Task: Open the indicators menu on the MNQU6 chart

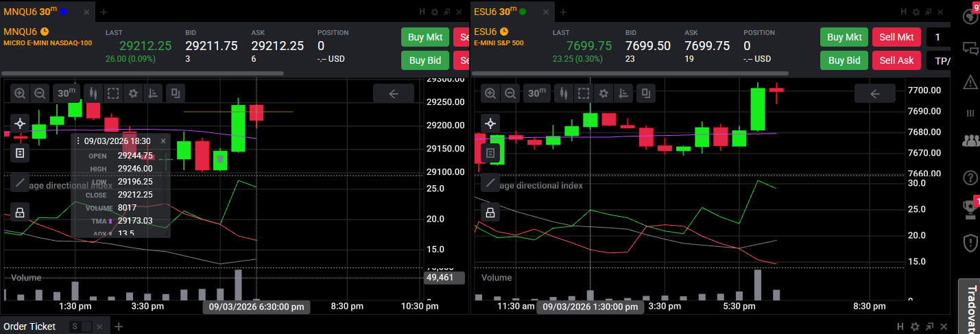Action: pos(154,93)
